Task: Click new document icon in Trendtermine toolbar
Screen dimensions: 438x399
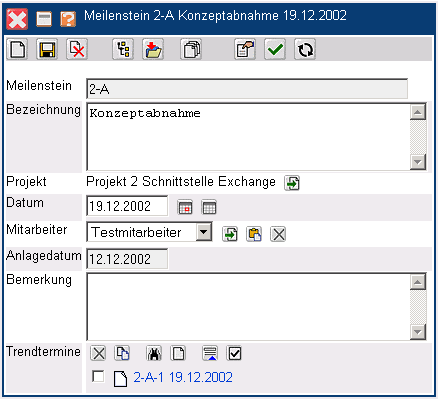Action: 178,353
